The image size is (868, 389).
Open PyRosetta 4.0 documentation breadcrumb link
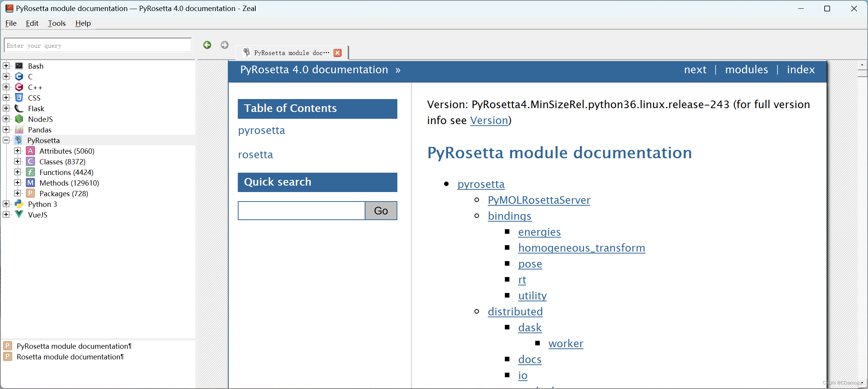(314, 70)
